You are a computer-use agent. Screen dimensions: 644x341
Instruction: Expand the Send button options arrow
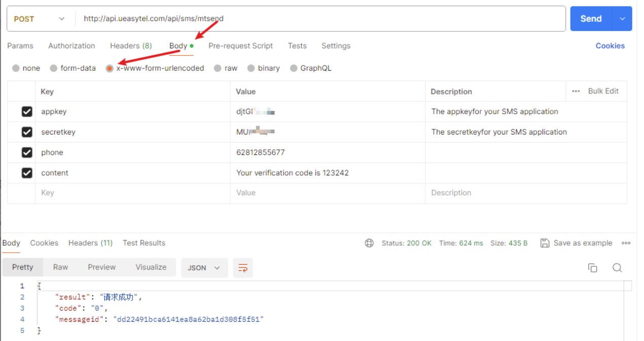coord(622,18)
